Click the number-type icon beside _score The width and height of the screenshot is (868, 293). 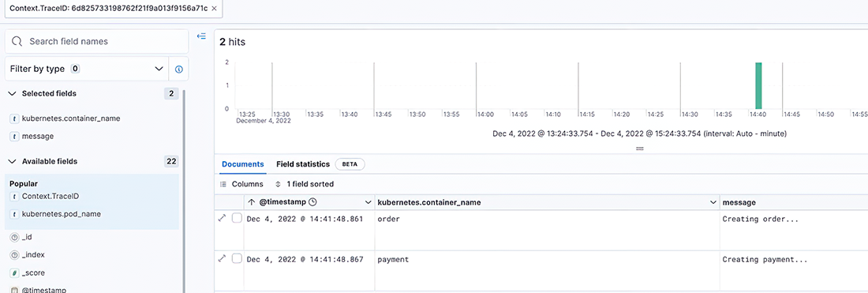point(14,272)
